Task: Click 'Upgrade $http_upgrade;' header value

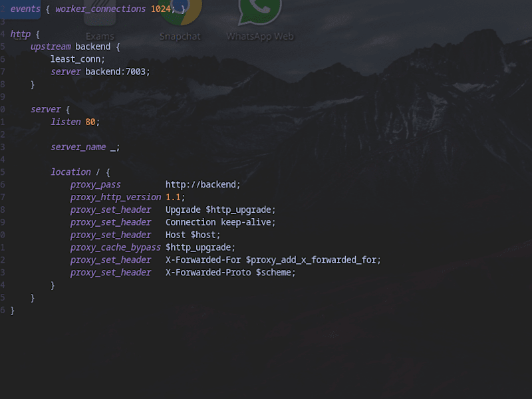Action: coord(221,210)
